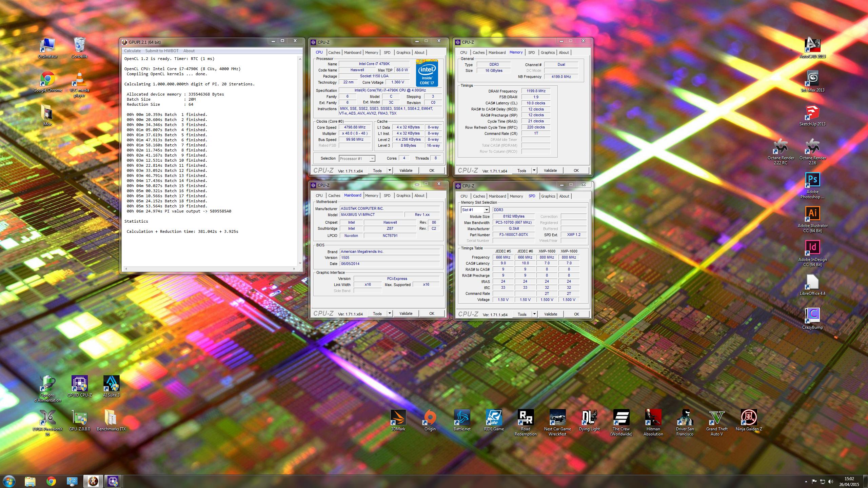Launch the Battle.net shortcut
The image size is (868, 488).
point(462,420)
